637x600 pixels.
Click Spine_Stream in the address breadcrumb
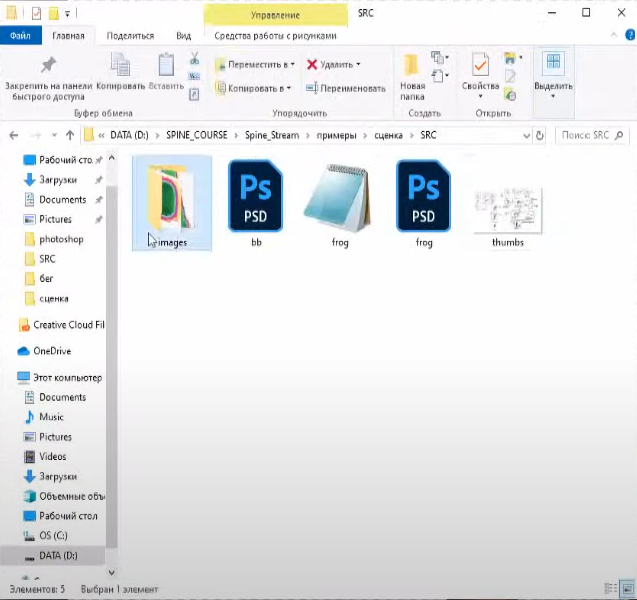coord(273,135)
